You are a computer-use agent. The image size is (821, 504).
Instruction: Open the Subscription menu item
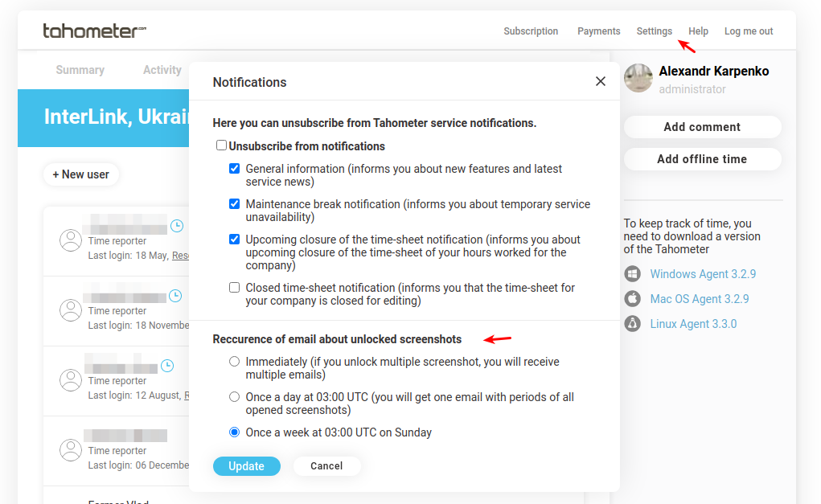tap(531, 31)
